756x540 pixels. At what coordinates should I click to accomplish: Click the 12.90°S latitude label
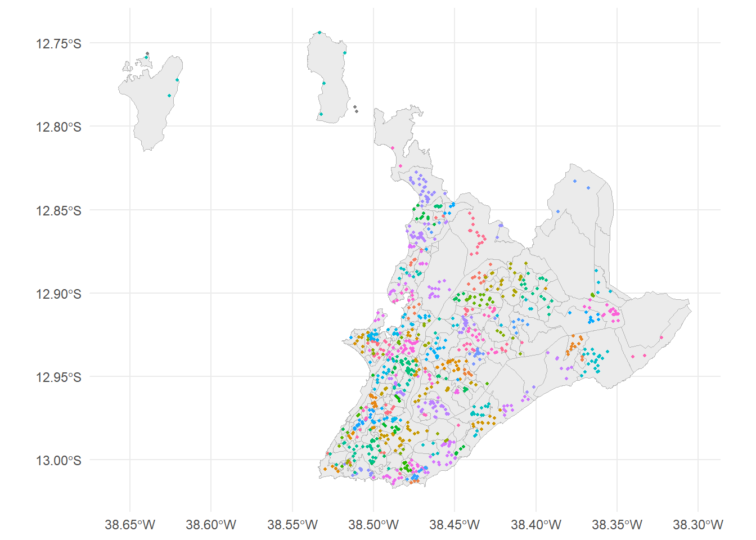[58, 294]
